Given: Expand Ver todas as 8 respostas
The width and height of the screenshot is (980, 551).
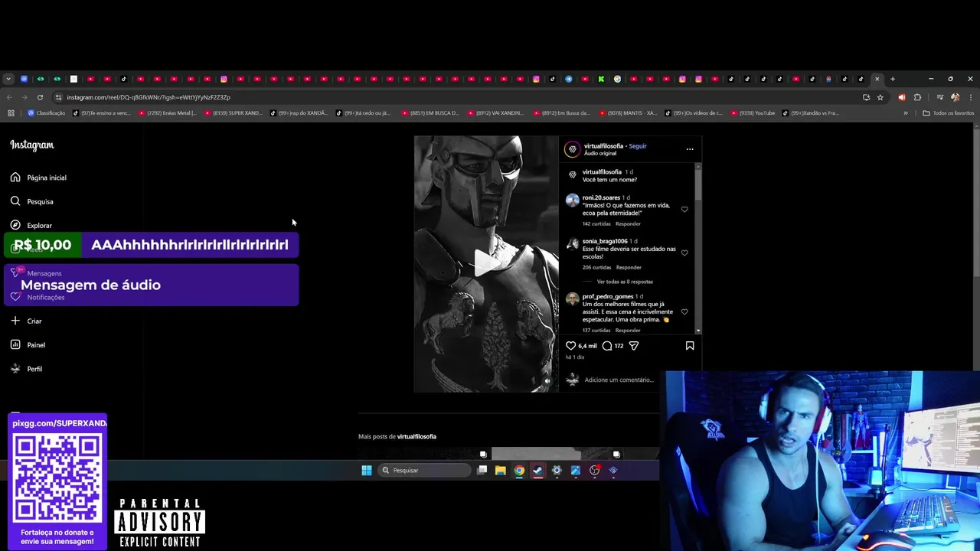Looking at the screenshot, I should pos(625,282).
